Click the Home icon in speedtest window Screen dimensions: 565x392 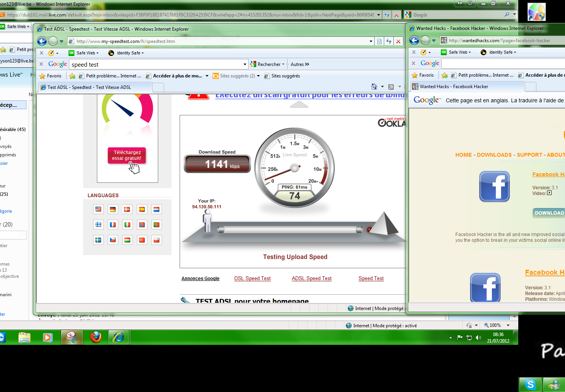point(374,87)
